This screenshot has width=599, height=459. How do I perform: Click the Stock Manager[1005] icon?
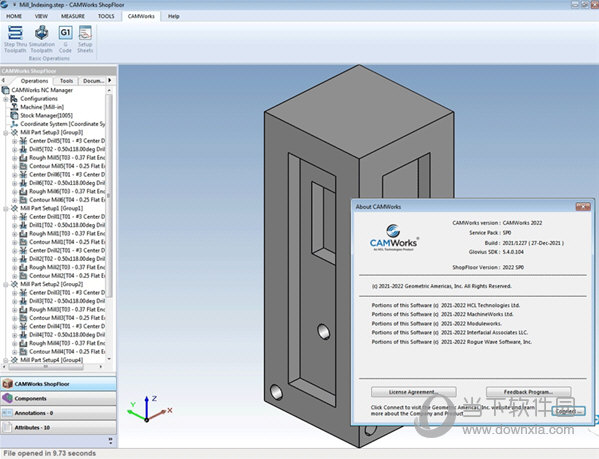pos(14,115)
